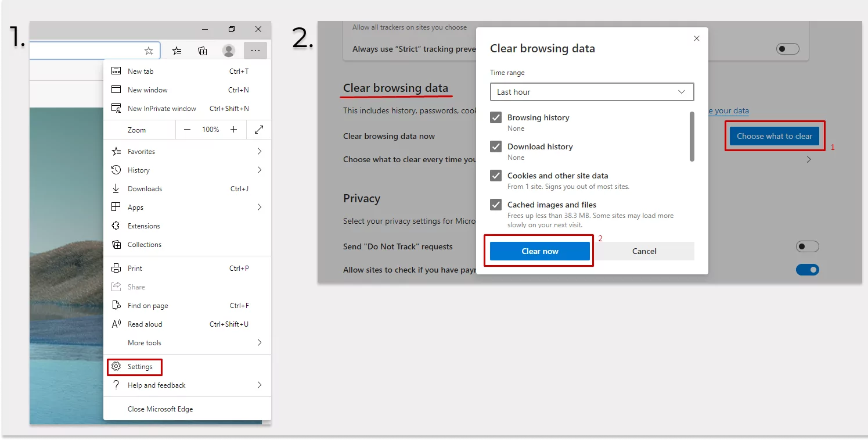868x440 pixels.
Task: Click the browser address bar field
Action: point(95,51)
